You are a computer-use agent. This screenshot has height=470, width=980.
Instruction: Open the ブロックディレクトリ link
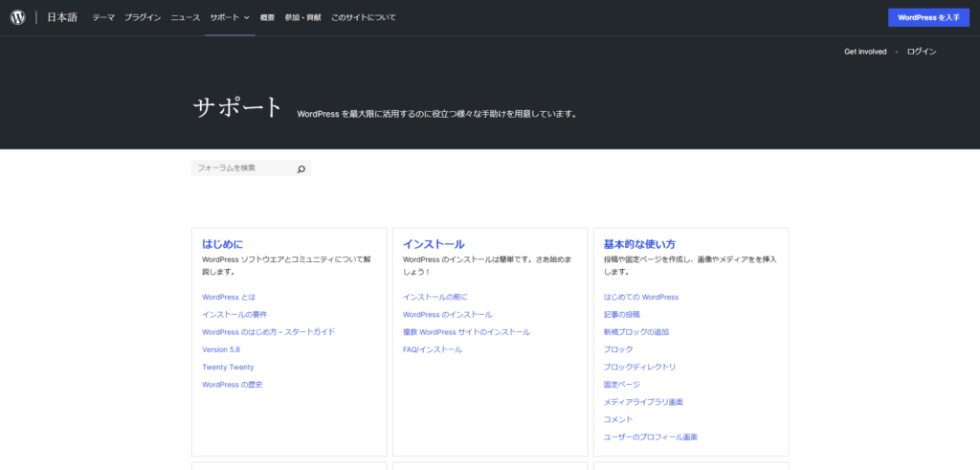tap(640, 367)
